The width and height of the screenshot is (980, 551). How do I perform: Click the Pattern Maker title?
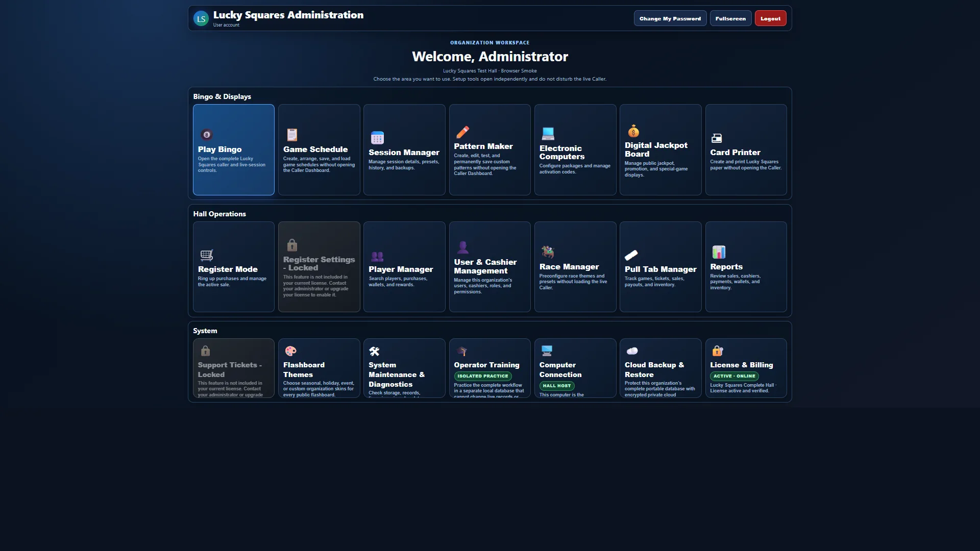[x=483, y=146]
